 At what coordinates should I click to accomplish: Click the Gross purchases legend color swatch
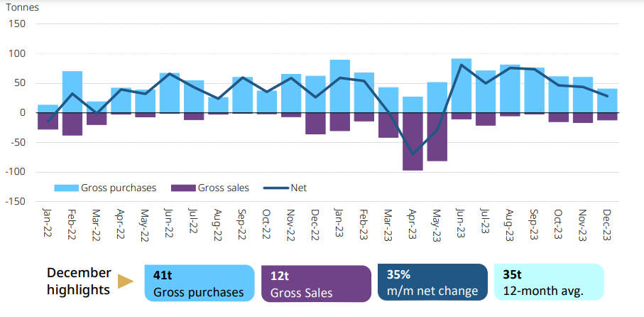click(66, 188)
